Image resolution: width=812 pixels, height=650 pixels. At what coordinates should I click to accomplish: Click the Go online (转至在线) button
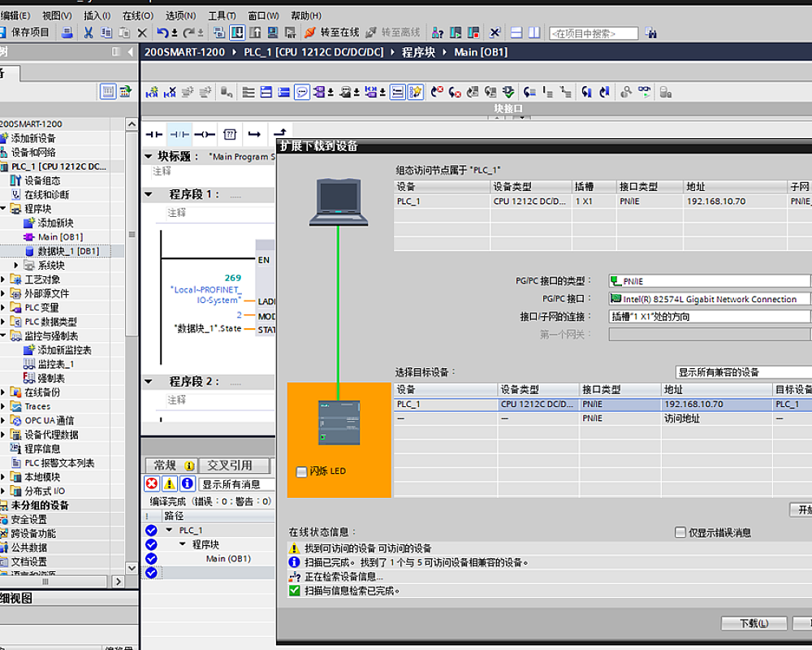tap(332, 32)
